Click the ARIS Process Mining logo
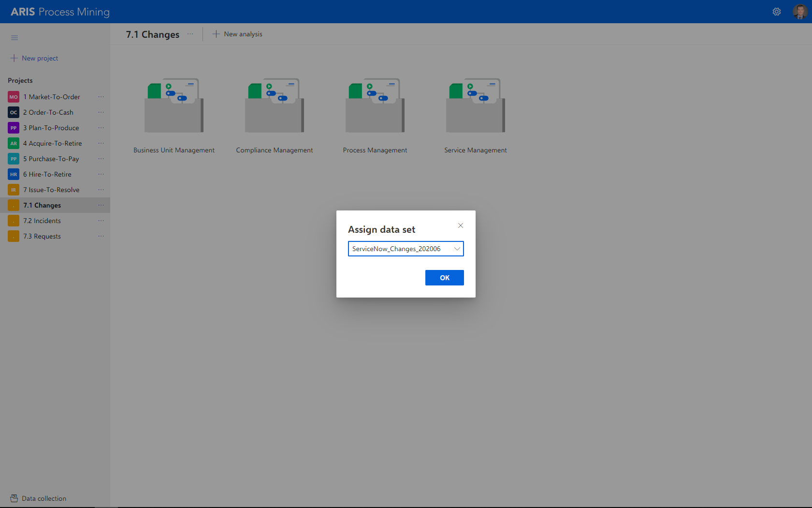 [60, 12]
